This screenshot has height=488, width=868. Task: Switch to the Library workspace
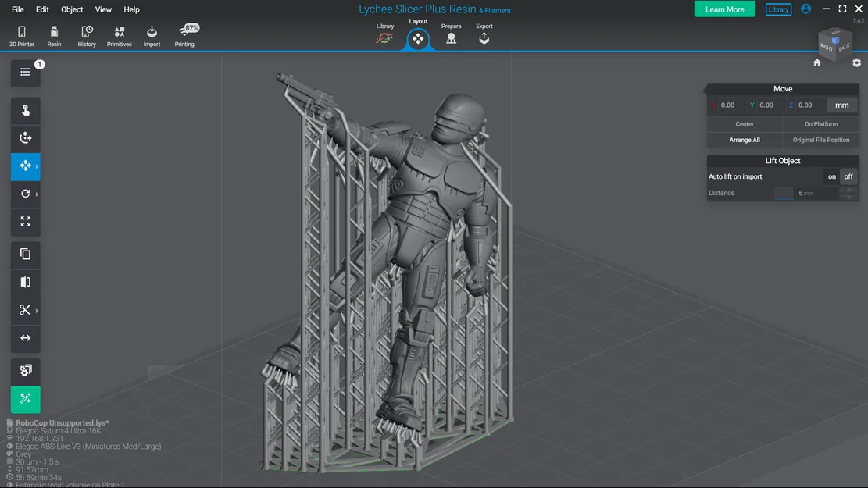coord(384,34)
